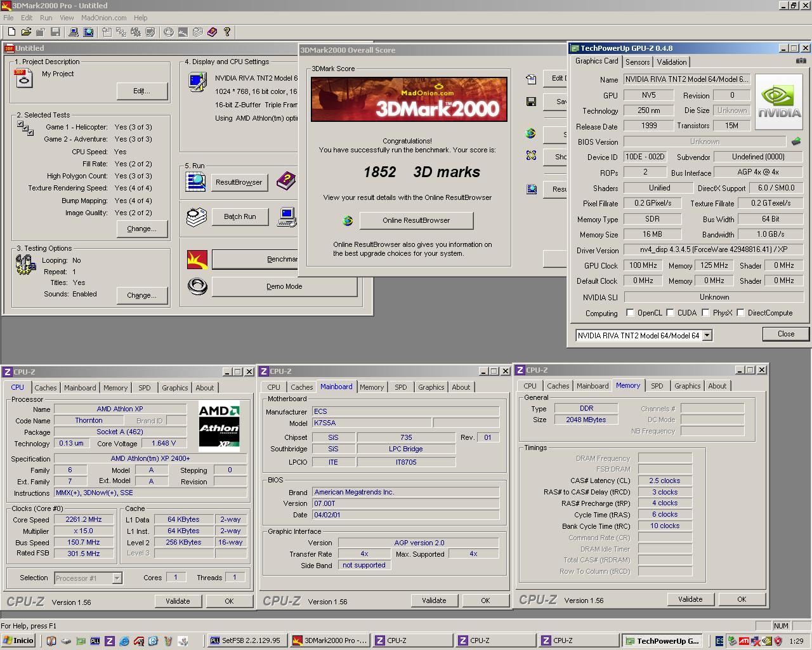Open the Caches tab in the CPU tab window
812x650 pixels.
tap(46, 388)
